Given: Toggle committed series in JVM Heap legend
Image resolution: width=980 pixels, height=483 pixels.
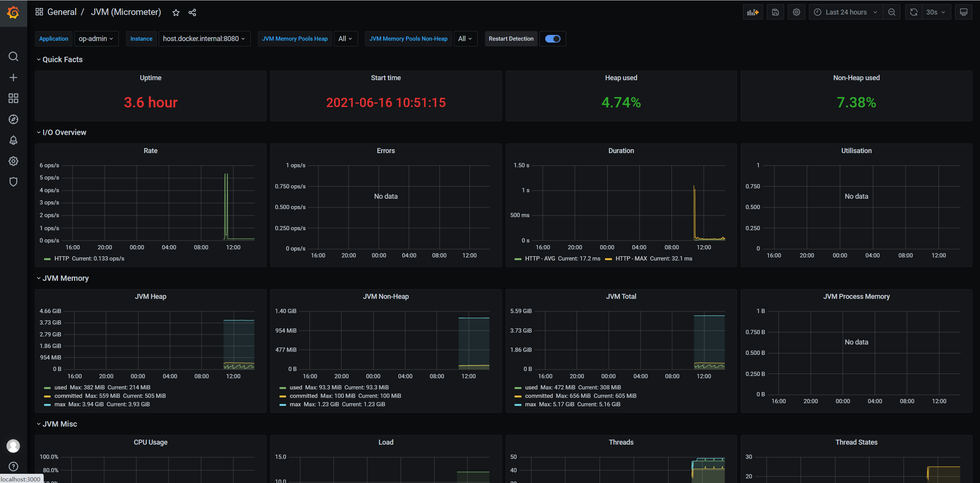Looking at the screenshot, I should pos(68,396).
